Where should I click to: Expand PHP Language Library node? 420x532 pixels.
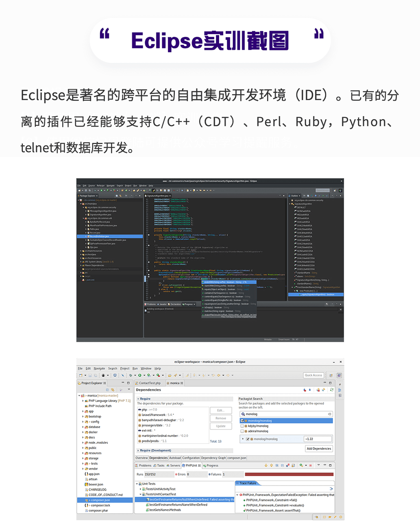[x=83, y=401]
